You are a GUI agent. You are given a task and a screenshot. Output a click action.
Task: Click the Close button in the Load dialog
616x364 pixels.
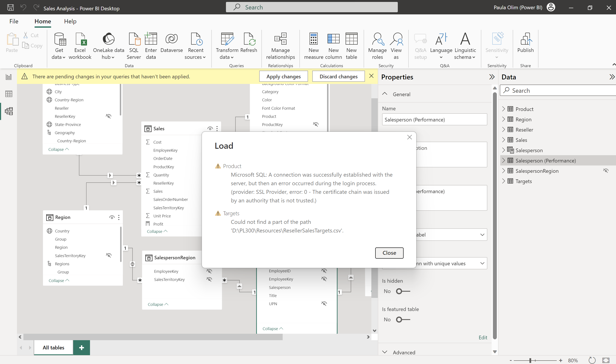(x=389, y=253)
